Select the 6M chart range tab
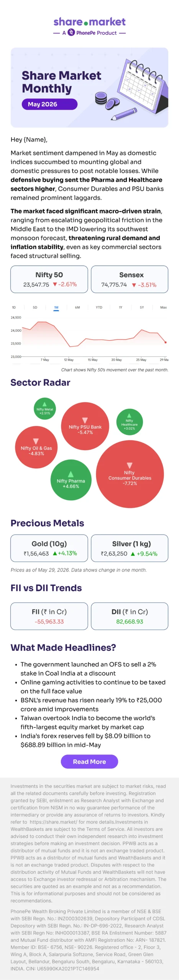The image size is (179, 980). pos(78,307)
